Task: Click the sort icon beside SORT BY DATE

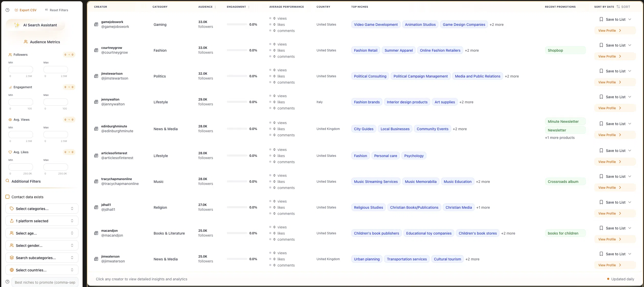Action: point(618,7)
